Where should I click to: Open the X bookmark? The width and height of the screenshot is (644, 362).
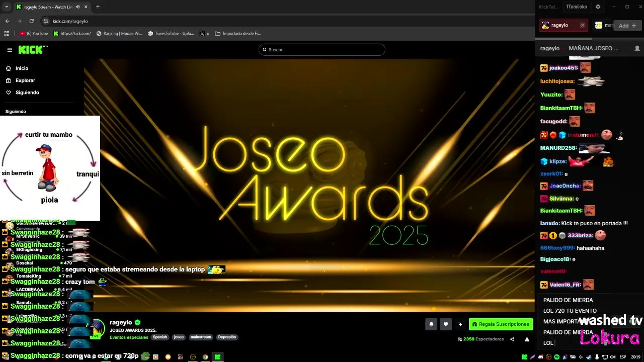click(204, 34)
